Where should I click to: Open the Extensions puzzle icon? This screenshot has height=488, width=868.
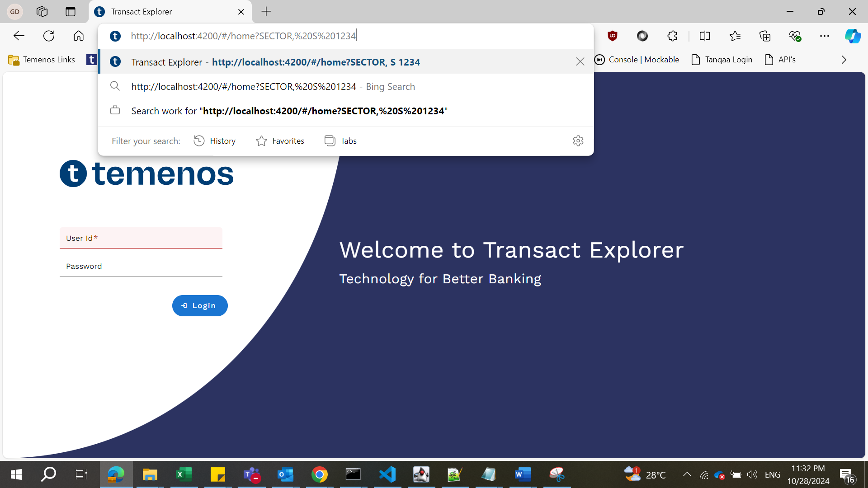(672, 36)
